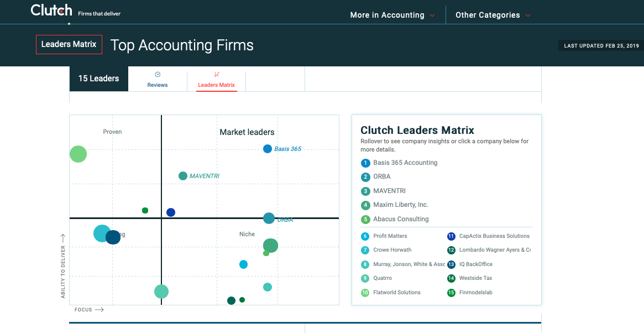Click the number 7 badge for Crowe Horwath

coord(365,251)
